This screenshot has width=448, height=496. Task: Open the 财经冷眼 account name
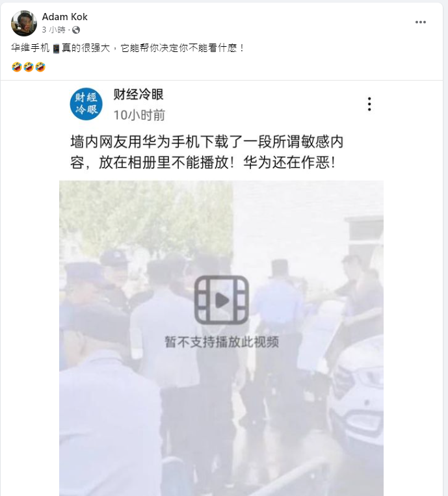point(138,94)
